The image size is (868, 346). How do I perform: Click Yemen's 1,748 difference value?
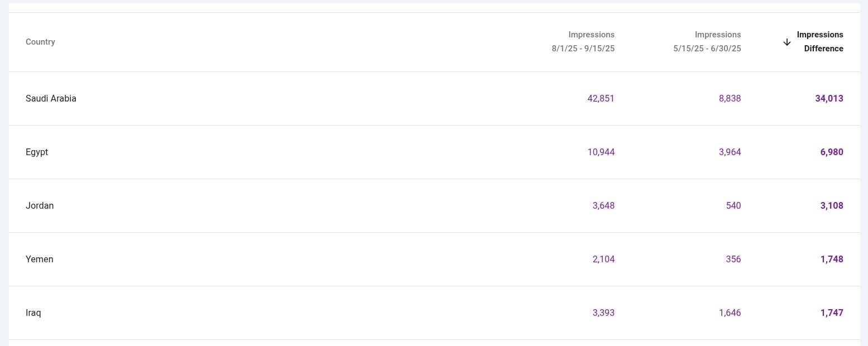pyautogui.click(x=832, y=259)
